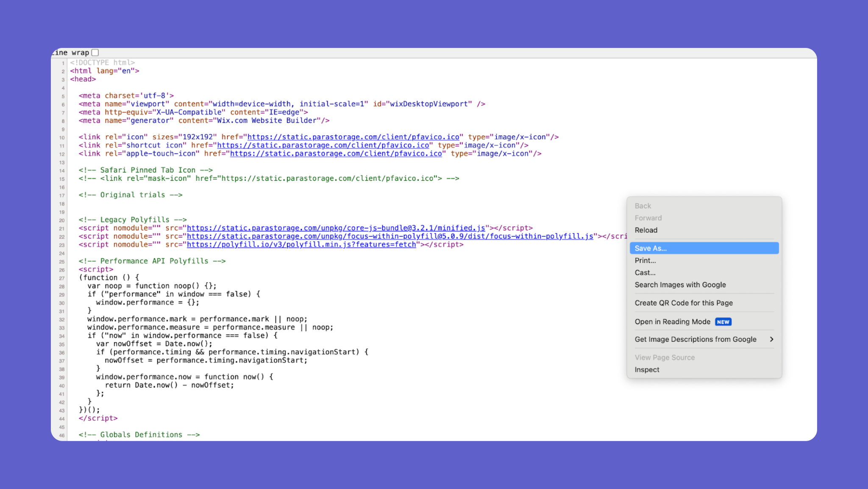Image resolution: width=868 pixels, height=489 pixels.
Task: Select Inspect from the context menu
Action: click(x=704, y=370)
